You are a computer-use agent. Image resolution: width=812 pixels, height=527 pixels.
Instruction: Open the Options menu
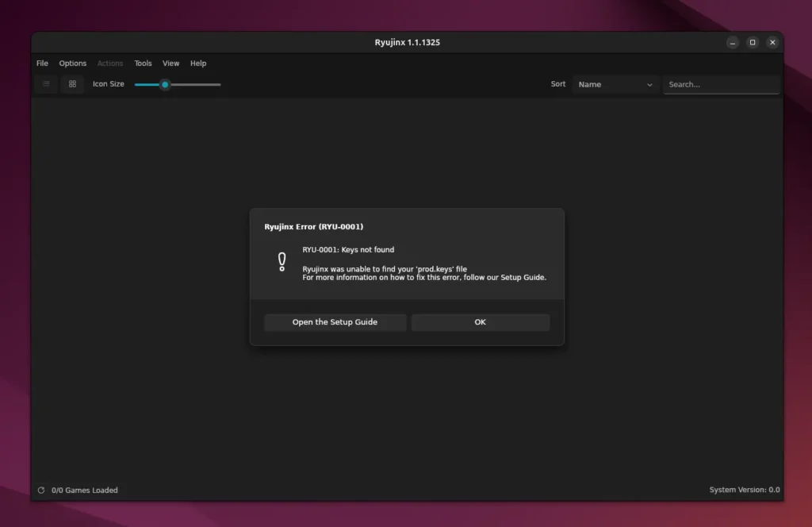point(73,63)
